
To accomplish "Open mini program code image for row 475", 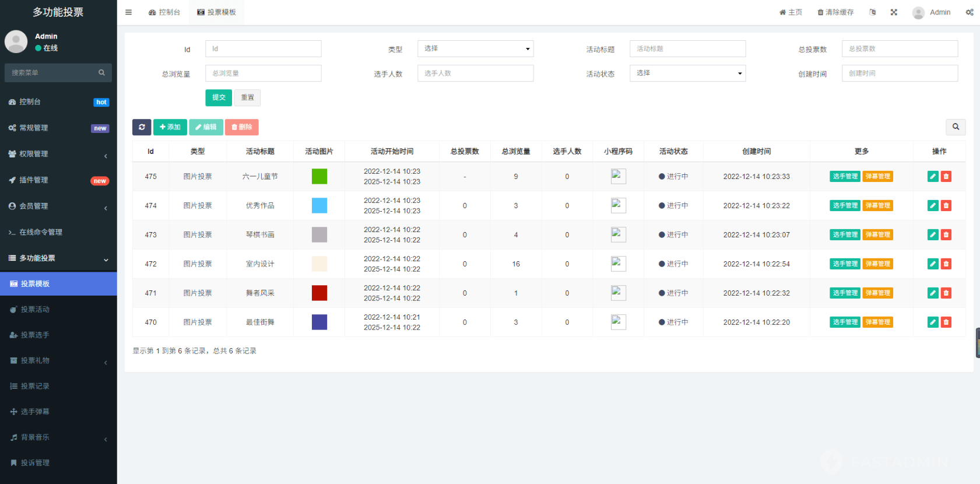I will (619, 176).
